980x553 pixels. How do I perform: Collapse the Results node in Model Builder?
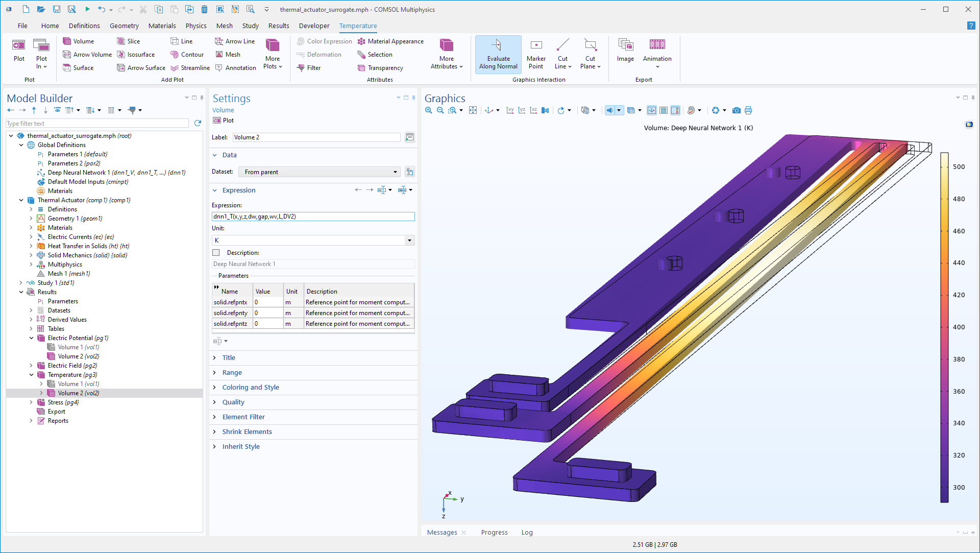21,292
